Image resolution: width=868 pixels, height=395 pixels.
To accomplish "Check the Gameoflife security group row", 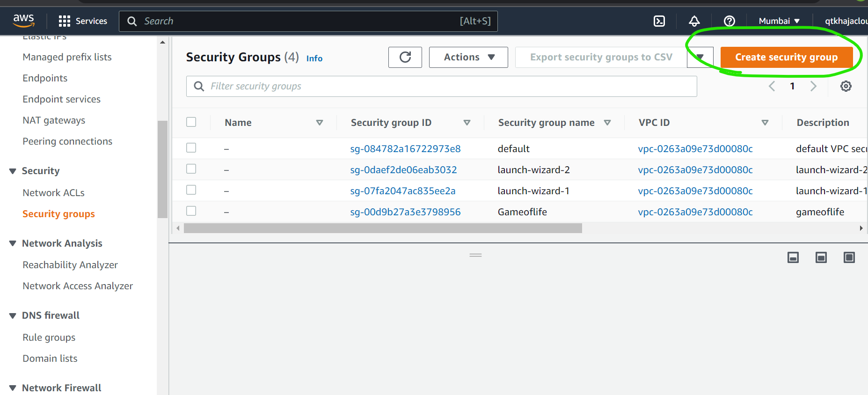I will pos(191,211).
